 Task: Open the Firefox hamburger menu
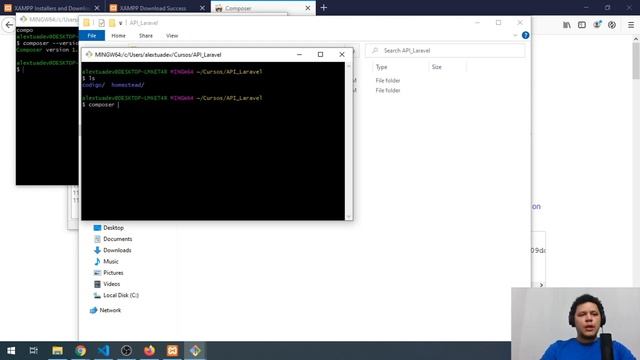click(631, 25)
